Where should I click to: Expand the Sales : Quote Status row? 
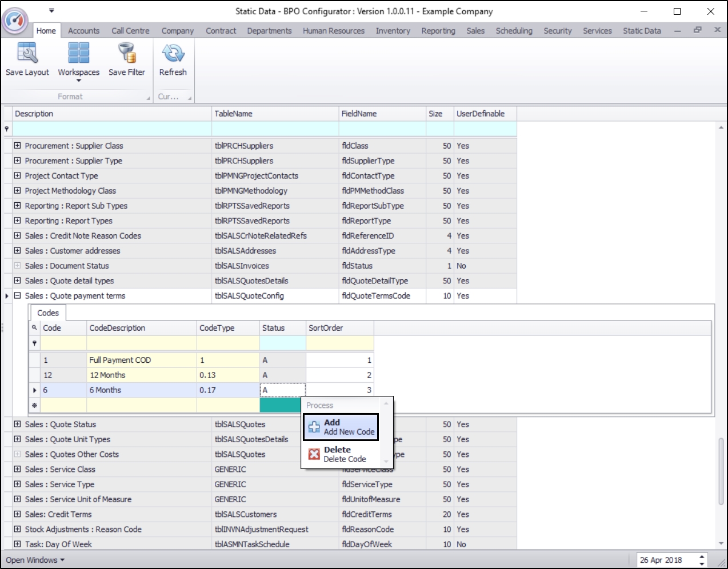17,424
